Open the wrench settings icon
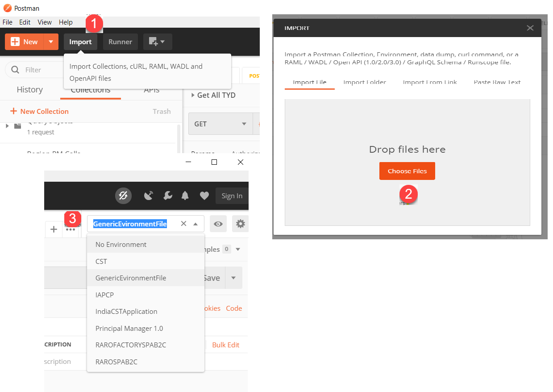Viewport: 553px width, 392px height. 168,196
